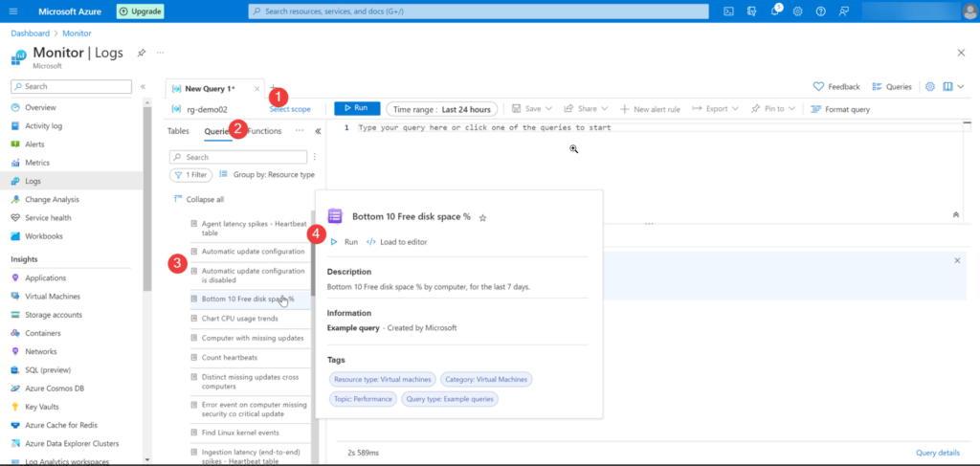Select the New Query 1 tab
Screen dimensions: 980x466
click(x=210, y=89)
